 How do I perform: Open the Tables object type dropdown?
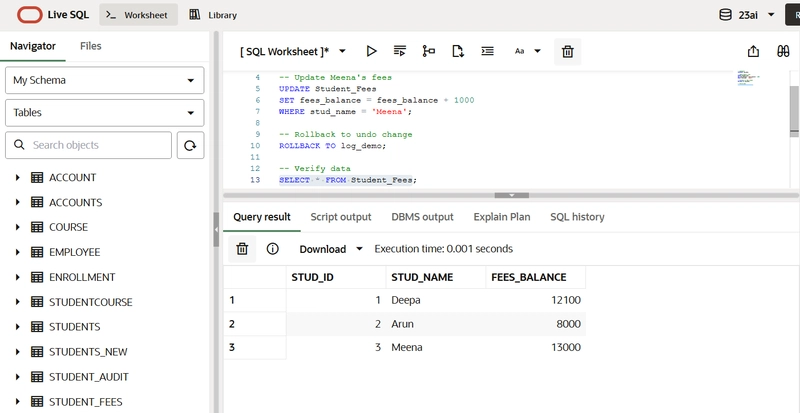pos(104,113)
